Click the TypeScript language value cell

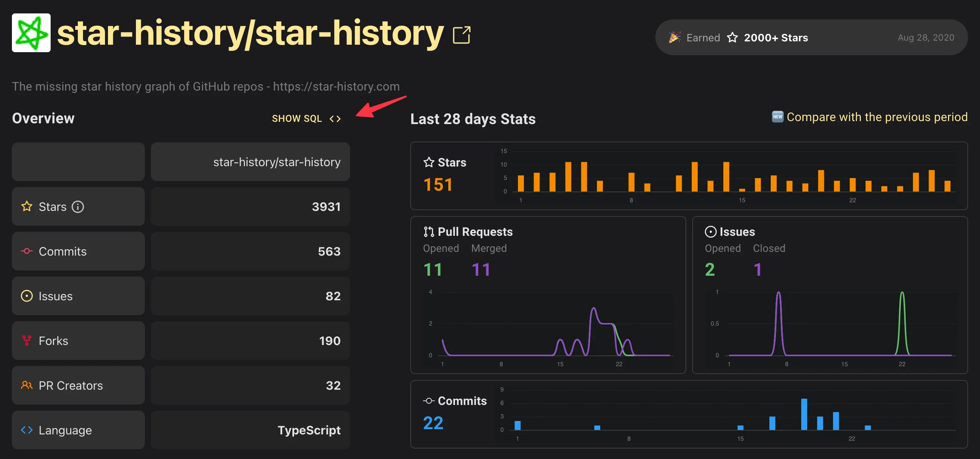250,430
